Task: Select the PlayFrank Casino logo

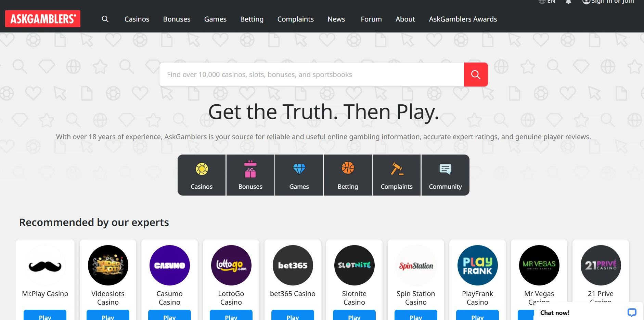Action: 477,265
